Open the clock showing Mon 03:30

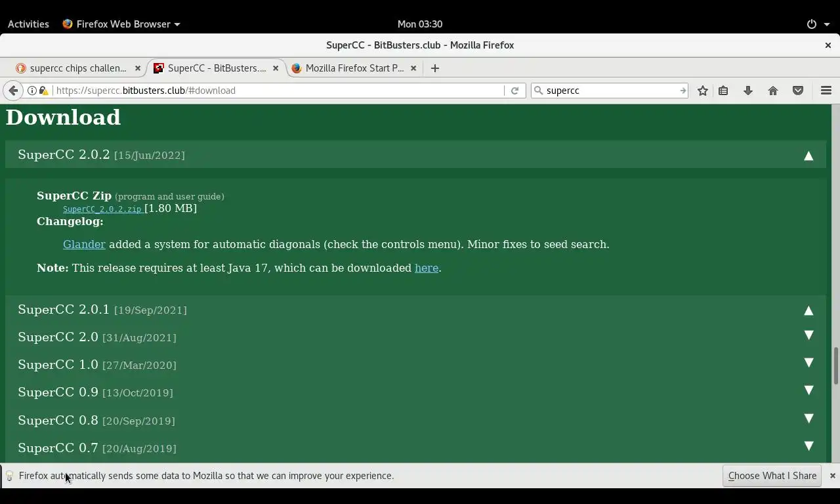click(x=420, y=24)
